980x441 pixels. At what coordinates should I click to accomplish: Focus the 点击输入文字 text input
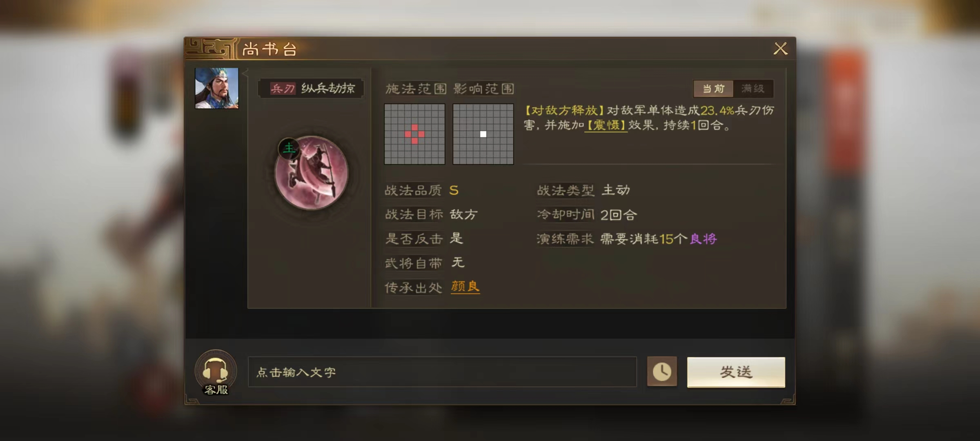tap(442, 372)
